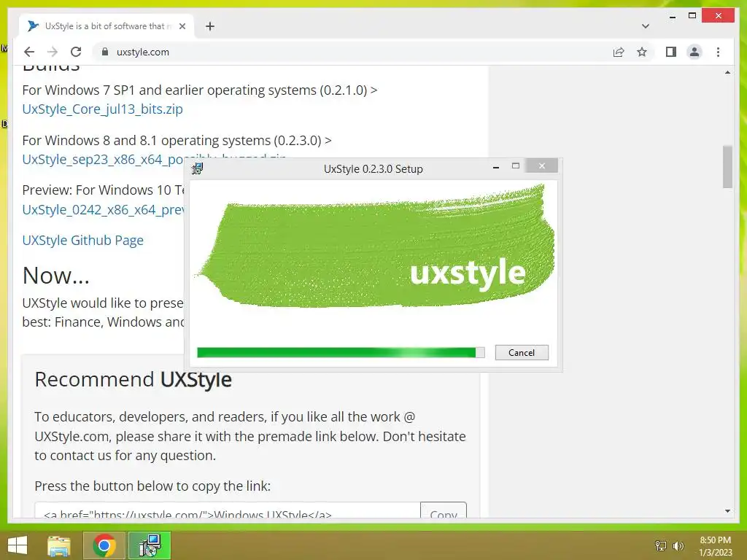Go back to the previous page in Chrome
The image size is (747, 560).
29,52
